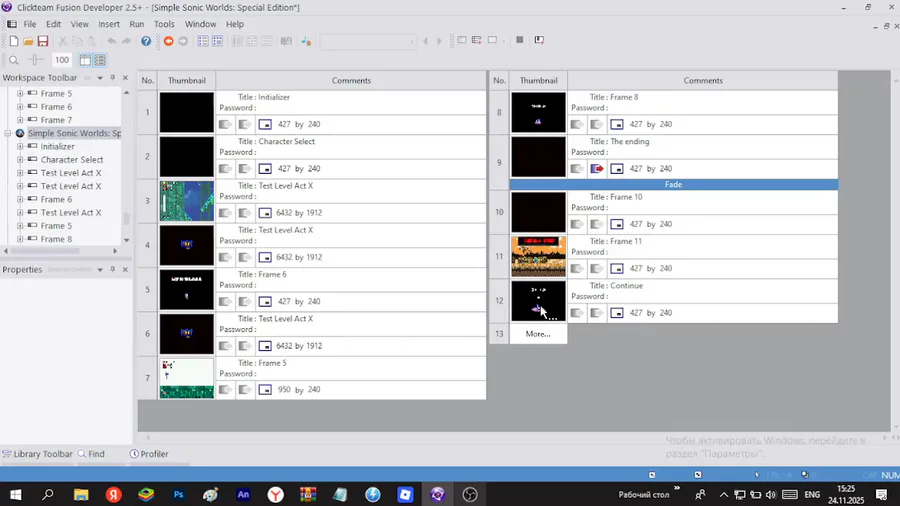This screenshot has width=900, height=506.
Task: Click fade-out transition icon for Frame 11
Action: coord(597,268)
